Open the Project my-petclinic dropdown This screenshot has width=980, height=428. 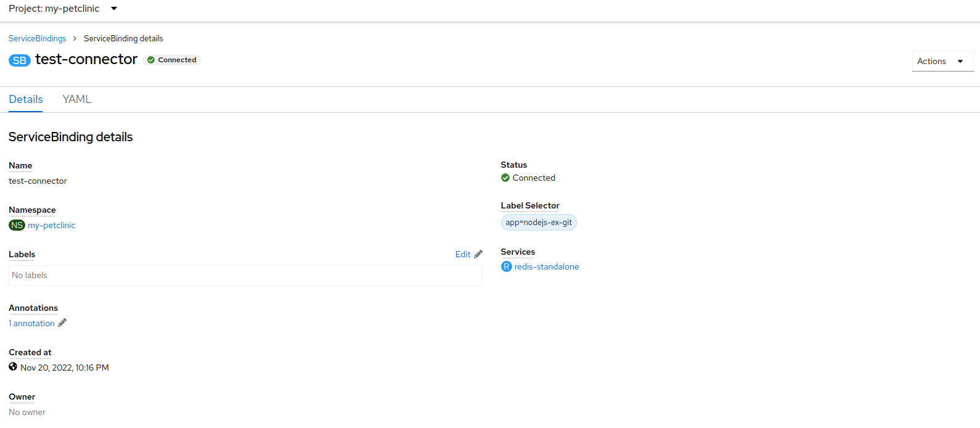pyautogui.click(x=63, y=9)
